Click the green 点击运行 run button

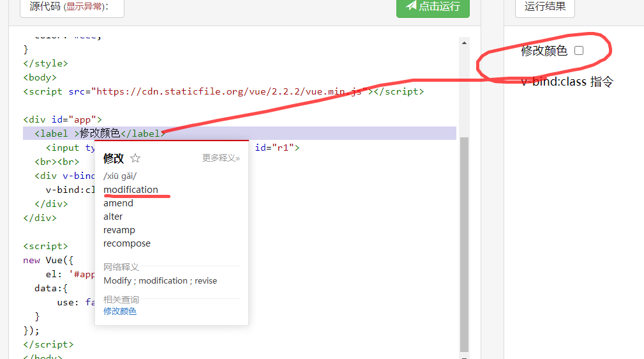[433, 6]
